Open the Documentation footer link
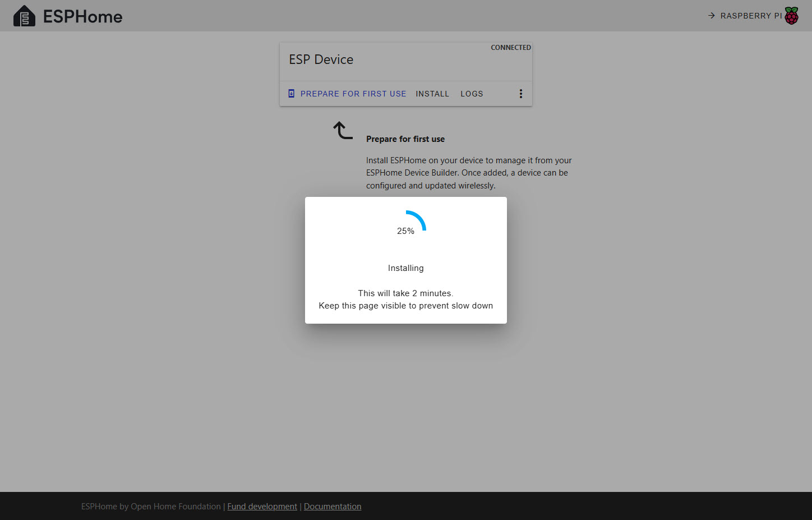812x520 pixels. pyautogui.click(x=332, y=507)
